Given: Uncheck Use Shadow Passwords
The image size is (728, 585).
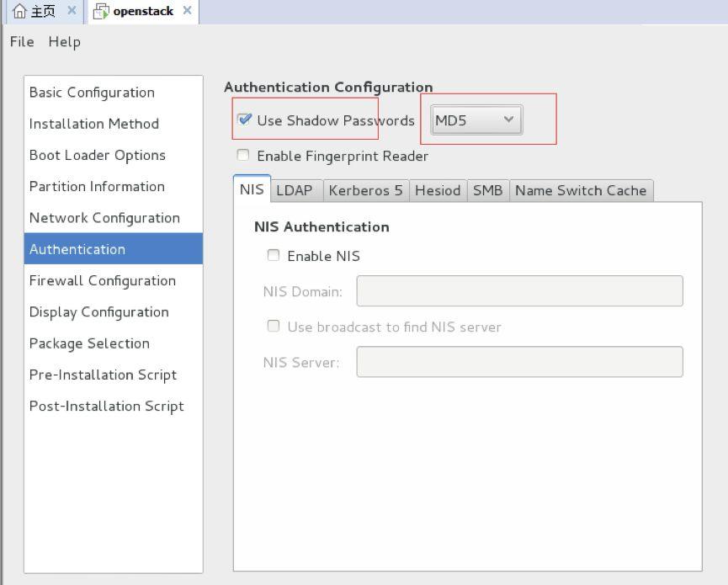Looking at the screenshot, I should 245,120.
